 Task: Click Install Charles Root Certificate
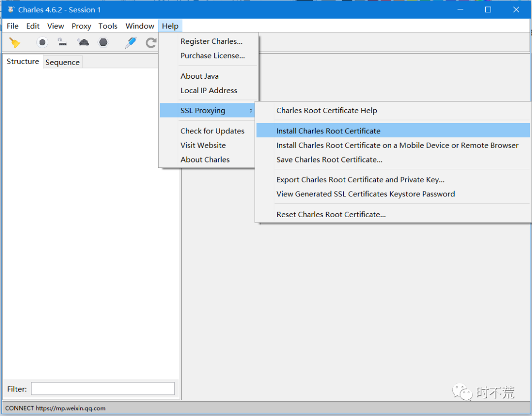coord(393,131)
